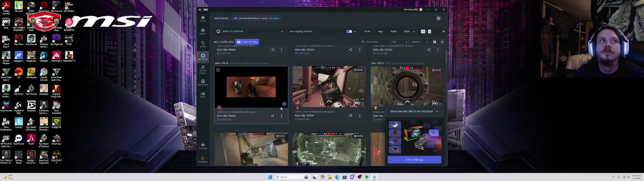Collapse the 'Share your epic clips' banner
The width and height of the screenshot is (644, 181).
click(x=437, y=111)
